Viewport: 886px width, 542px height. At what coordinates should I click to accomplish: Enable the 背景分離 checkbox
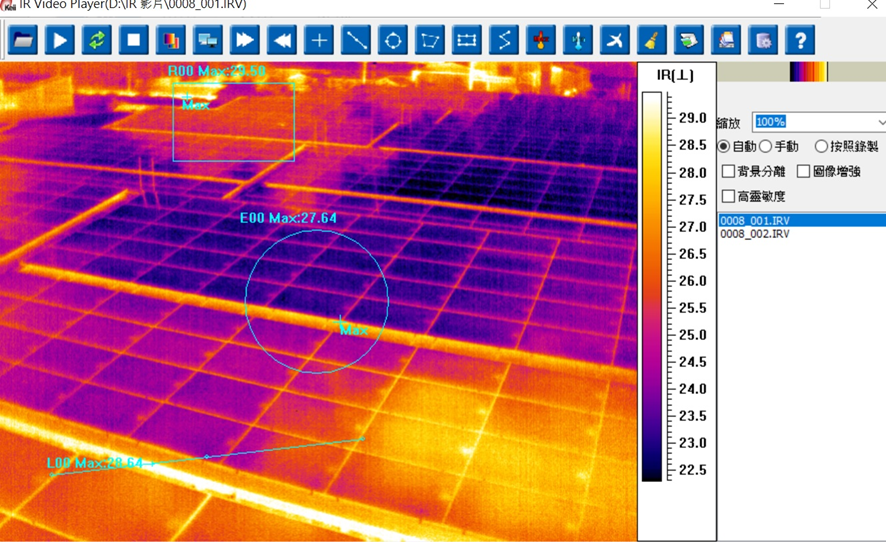(x=728, y=172)
